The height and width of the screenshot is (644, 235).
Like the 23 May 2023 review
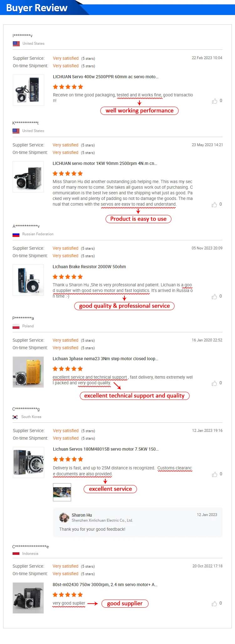click(214, 205)
